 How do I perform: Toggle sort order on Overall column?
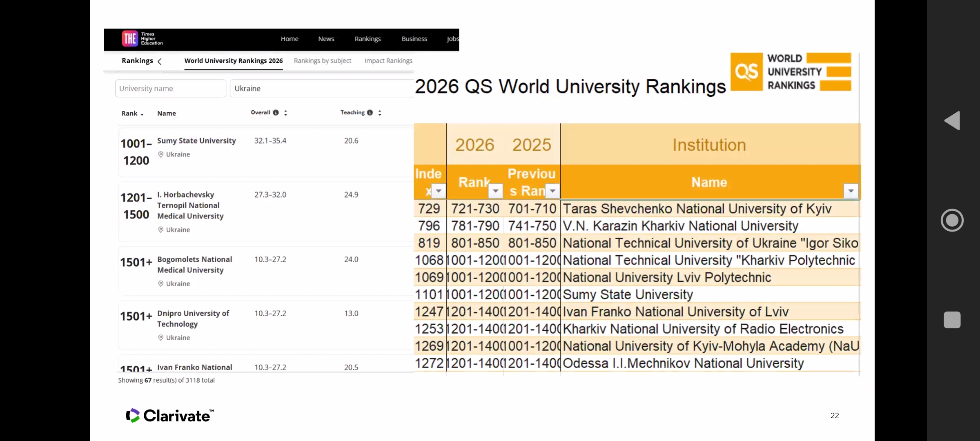click(285, 113)
